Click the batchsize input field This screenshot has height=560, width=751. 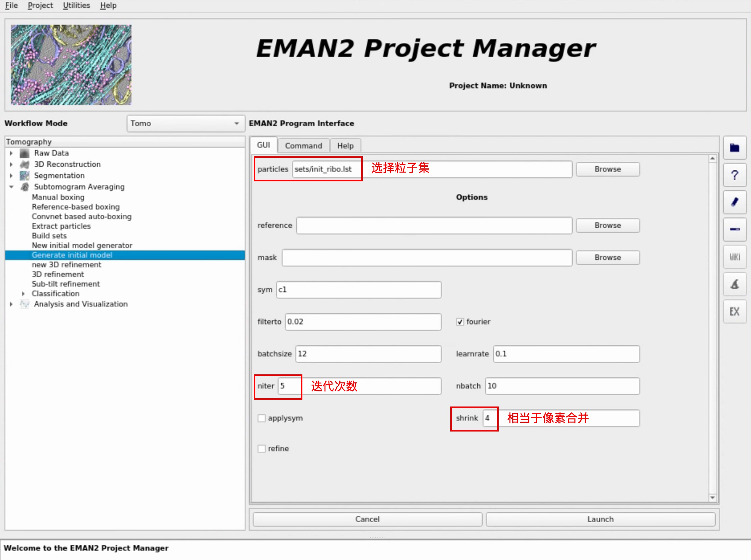368,354
